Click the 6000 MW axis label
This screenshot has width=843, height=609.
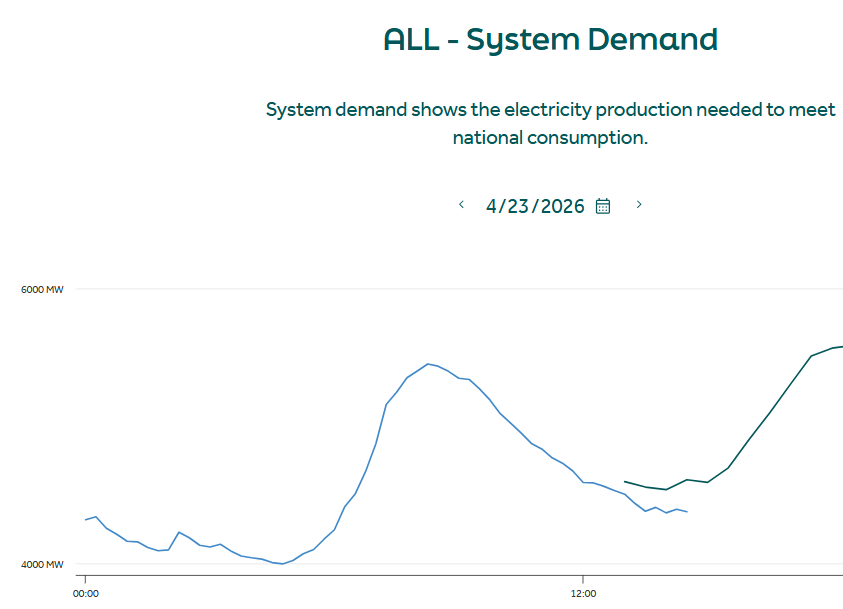coord(42,290)
